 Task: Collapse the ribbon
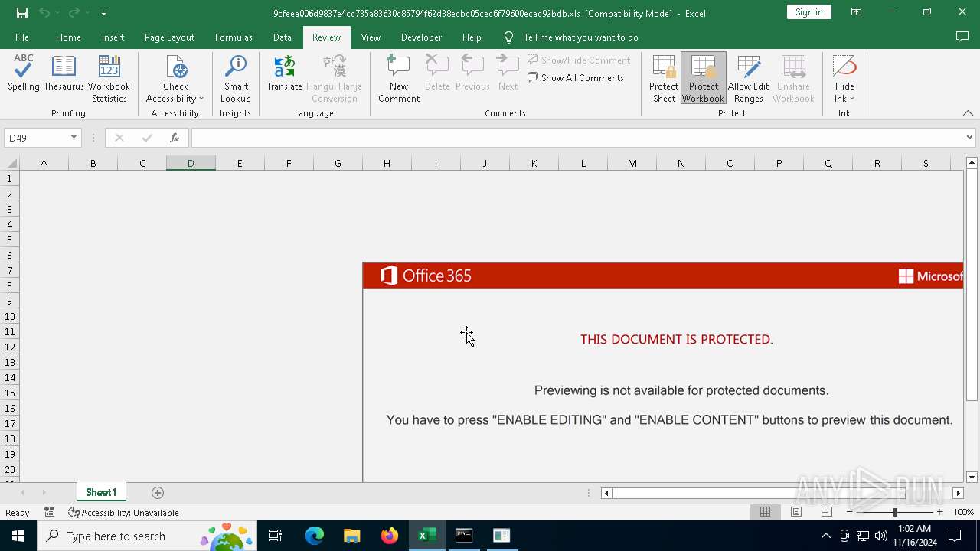(x=968, y=113)
